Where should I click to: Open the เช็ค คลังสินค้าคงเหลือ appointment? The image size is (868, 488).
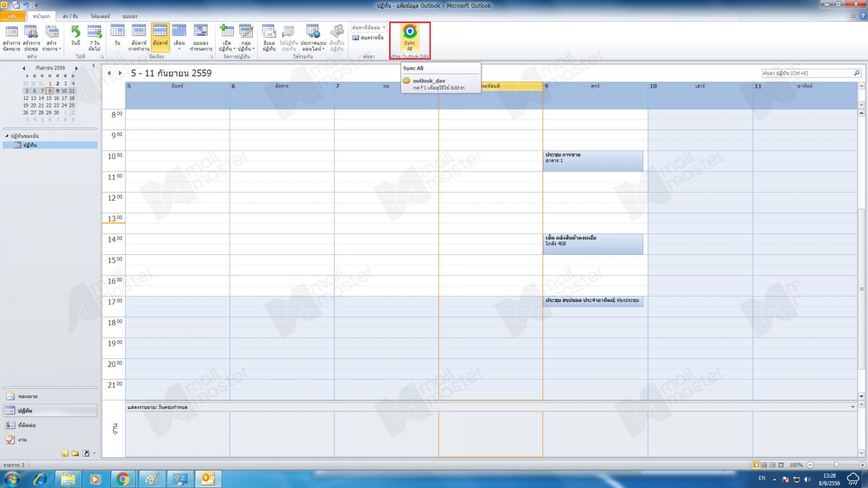593,244
